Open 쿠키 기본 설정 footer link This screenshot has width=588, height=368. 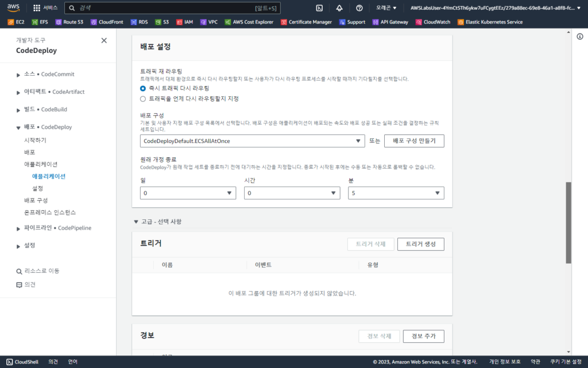pos(566,362)
